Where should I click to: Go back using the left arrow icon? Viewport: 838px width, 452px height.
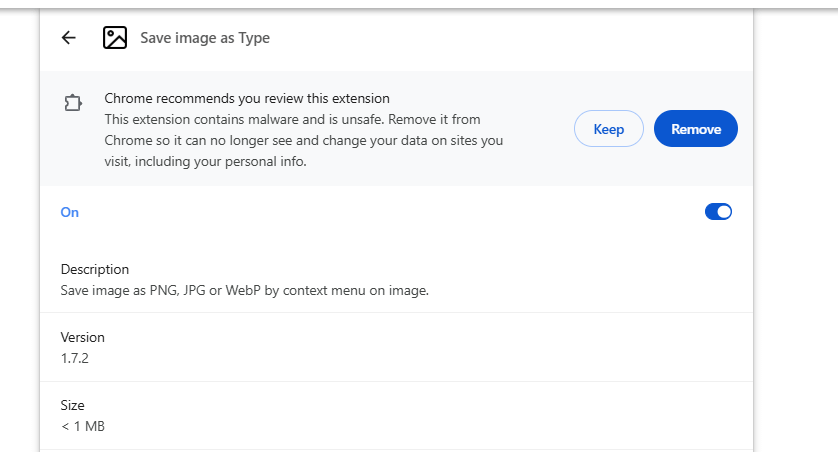click(68, 38)
